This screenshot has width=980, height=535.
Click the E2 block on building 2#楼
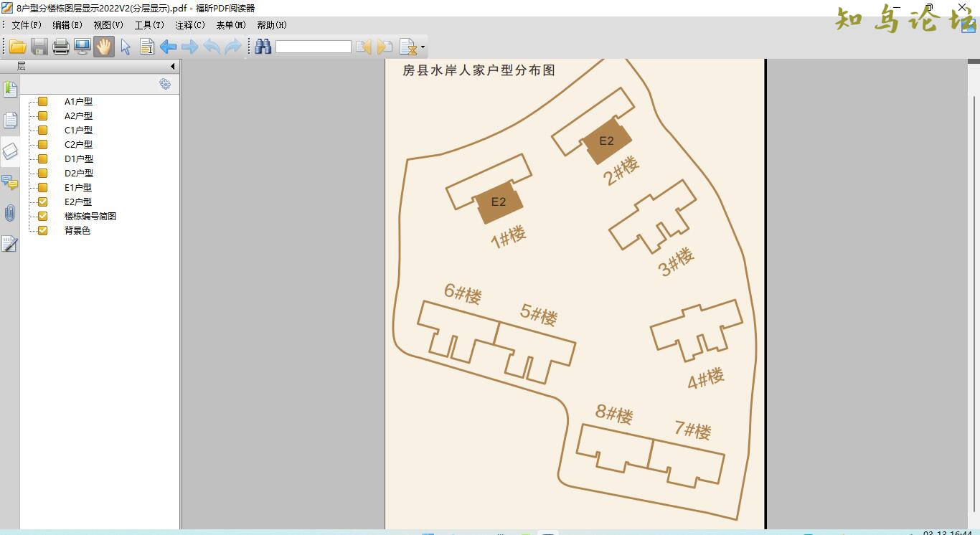(x=607, y=141)
